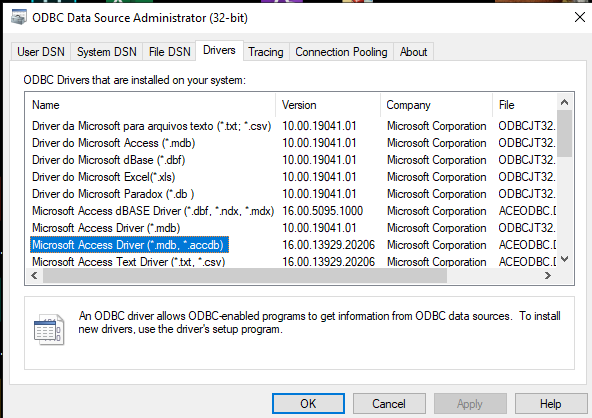Screen dimensions: 592x418
Task: Click the File column header
Action: pos(524,105)
